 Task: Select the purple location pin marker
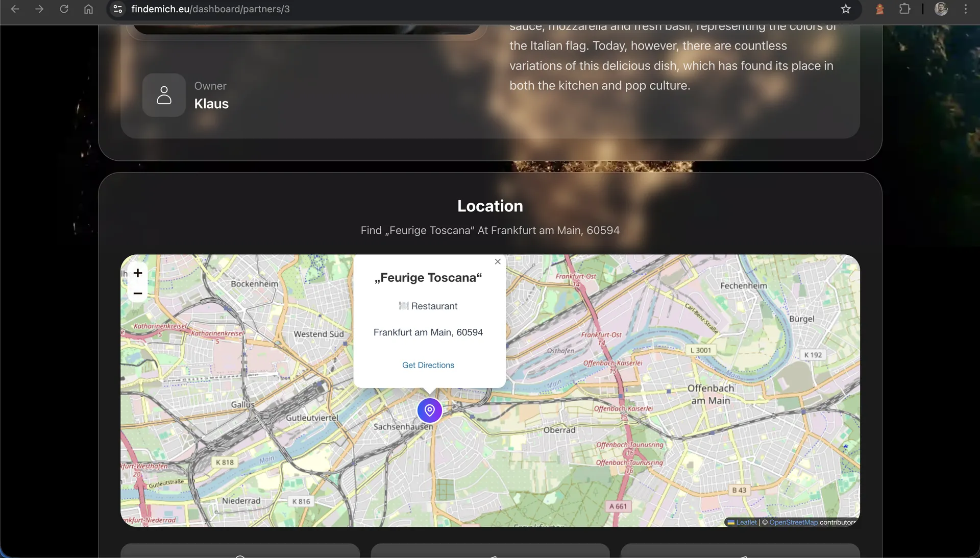(430, 410)
